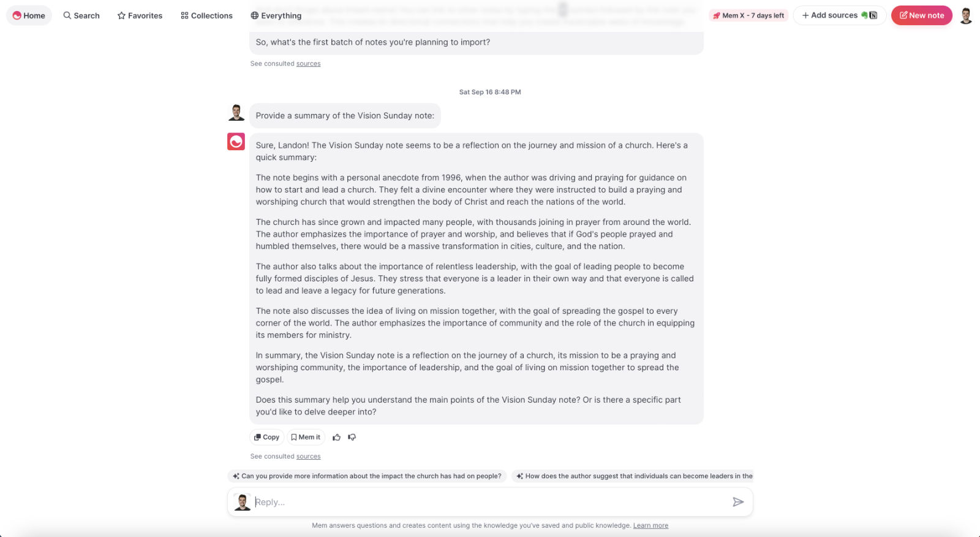Send the reply with the paper plane icon
The width and height of the screenshot is (980, 537).
738,502
